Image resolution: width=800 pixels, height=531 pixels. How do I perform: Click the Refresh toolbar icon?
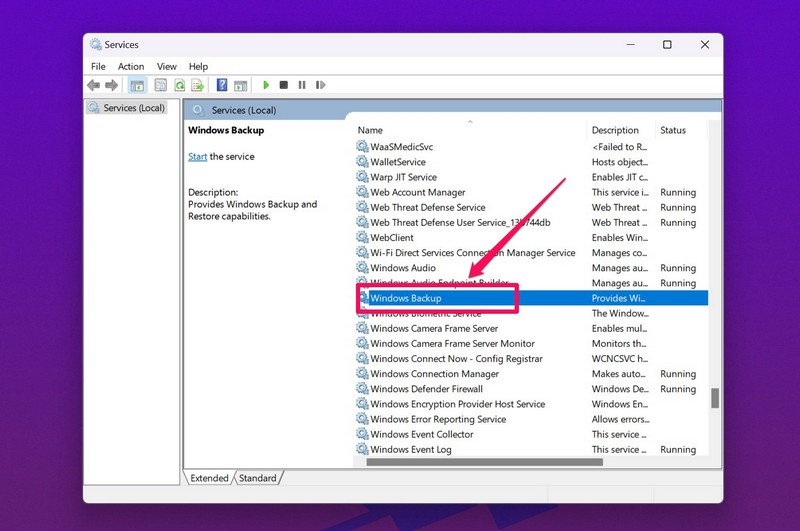point(180,85)
